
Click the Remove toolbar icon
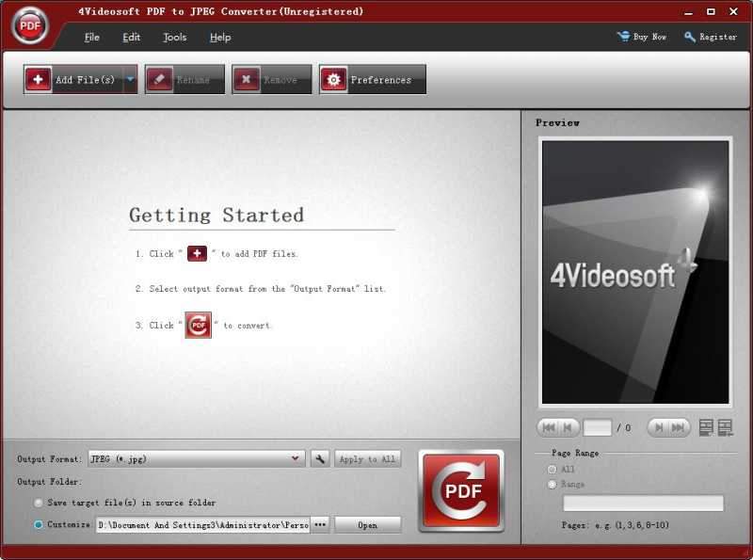[x=248, y=79]
